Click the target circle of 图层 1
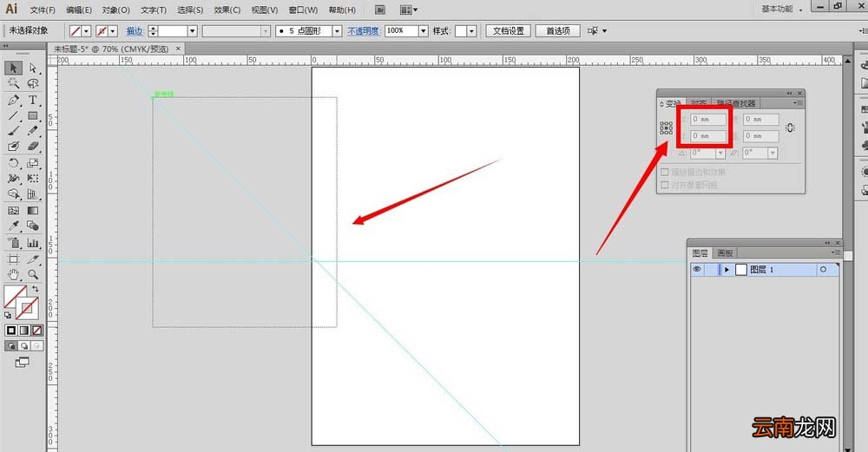This screenshot has width=868, height=452. click(823, 270)
